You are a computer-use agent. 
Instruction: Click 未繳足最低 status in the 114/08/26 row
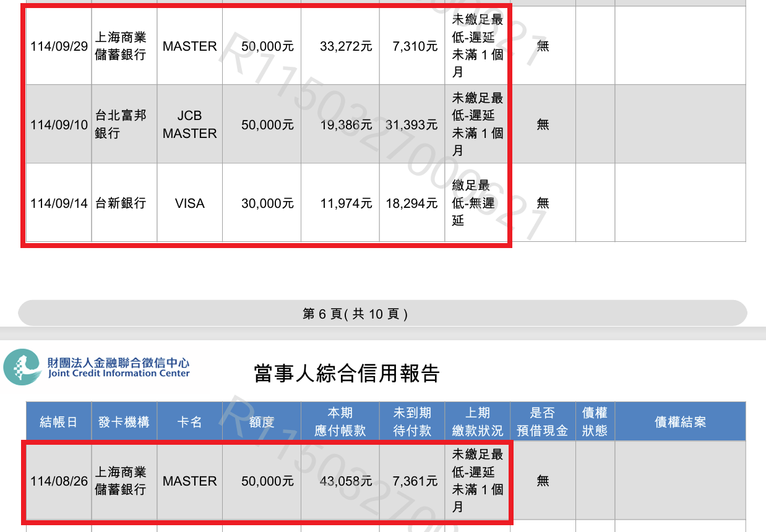tap(478, 481)
